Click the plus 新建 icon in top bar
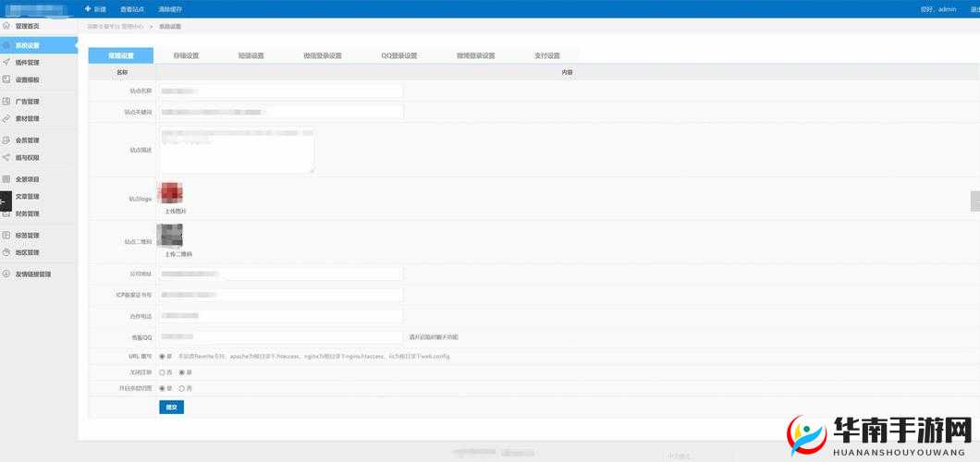Screen dimensions: 980x462 pos(88,8)
